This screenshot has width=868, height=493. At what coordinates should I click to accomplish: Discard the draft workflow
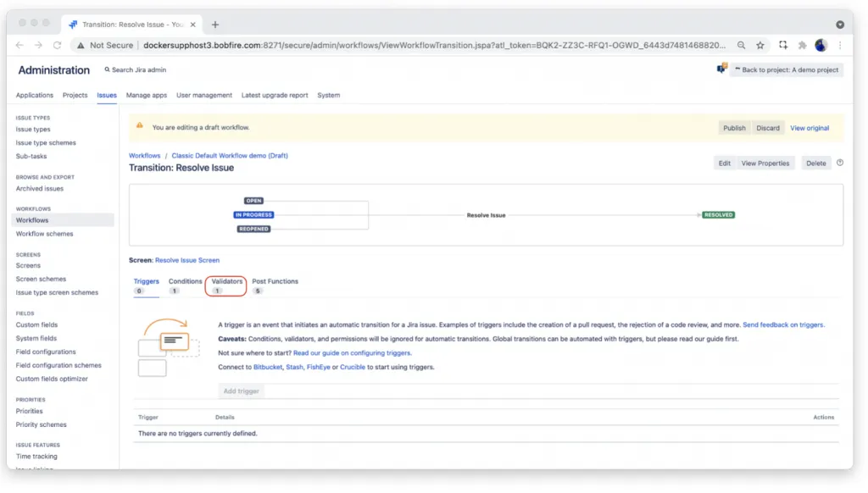(768, 128)
